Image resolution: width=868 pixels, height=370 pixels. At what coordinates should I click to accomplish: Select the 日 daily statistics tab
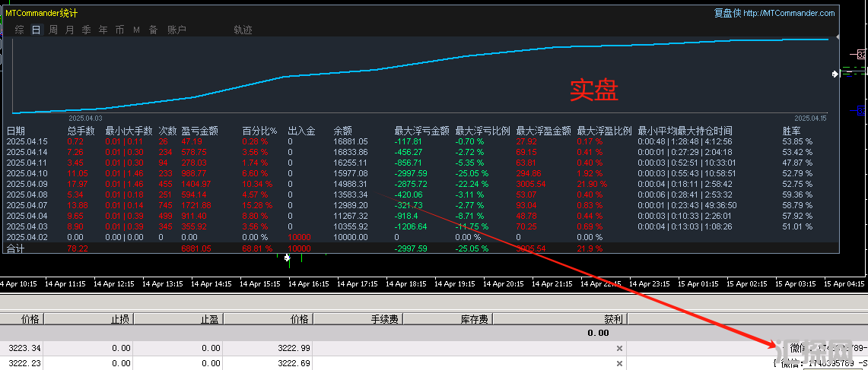36,30
